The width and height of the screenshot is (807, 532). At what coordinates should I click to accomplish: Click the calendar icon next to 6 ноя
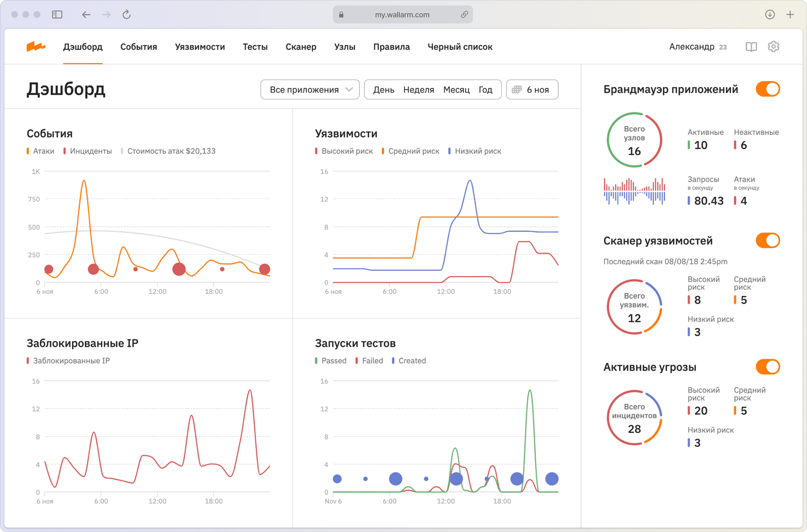point(516,90)
